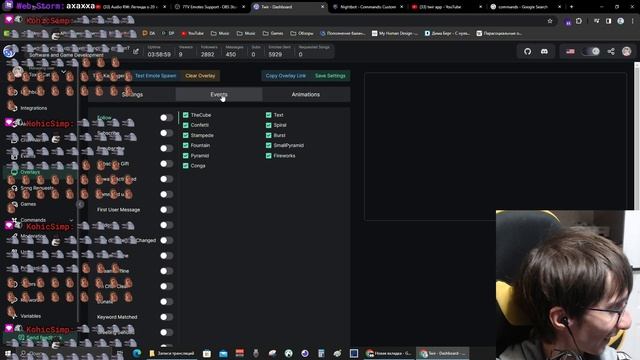The height and width of the screenshot is (360, 640).
Task: Switch to the twir app YouTube tab
Action: pos(446,7)
